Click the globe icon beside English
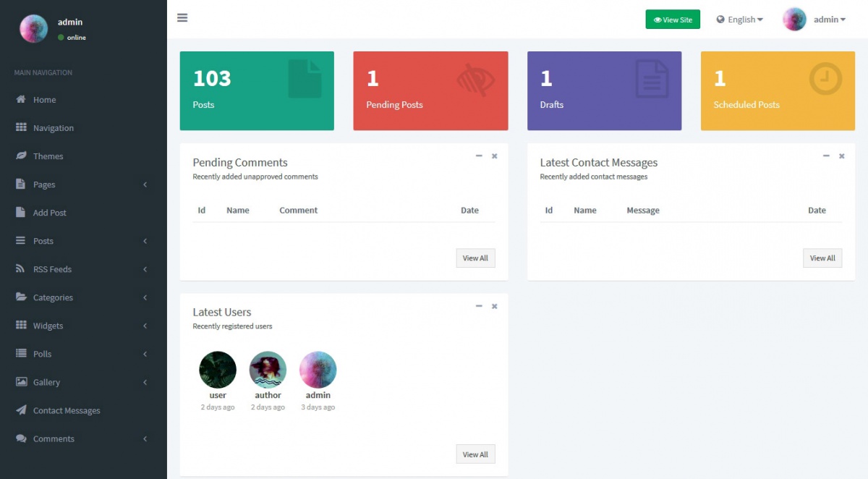868x479 pixels. (x=720, y=20)
